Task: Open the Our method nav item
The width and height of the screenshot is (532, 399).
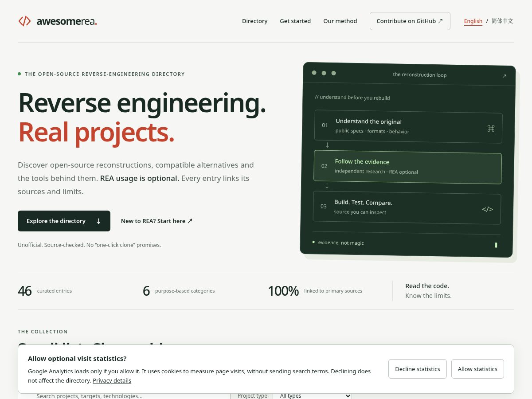Action: [340, 21]
